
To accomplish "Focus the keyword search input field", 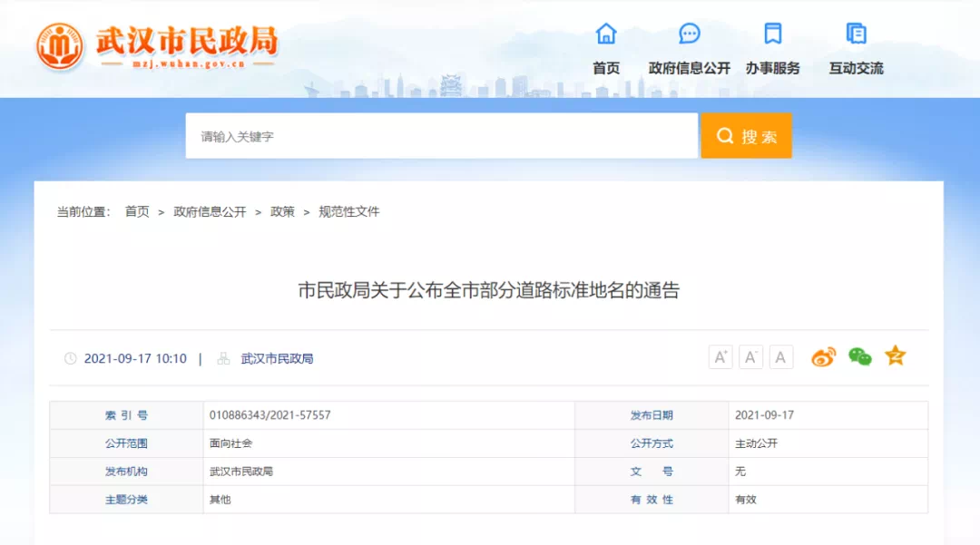I will 442,136.
